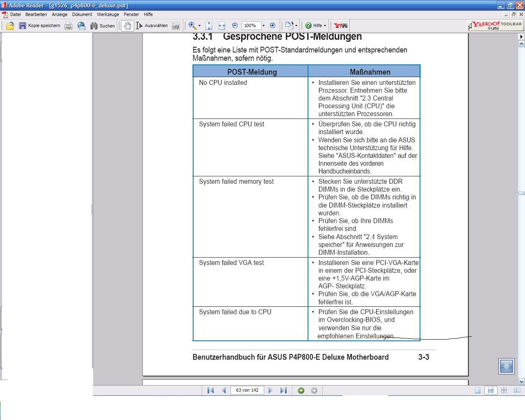Click the grey next view arrow

pyautogui.click(x=314, y=390)
